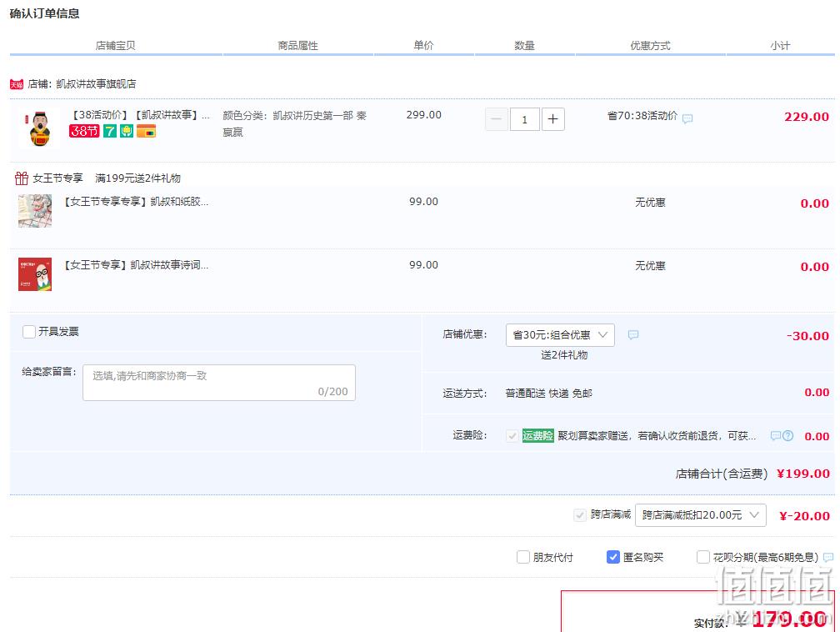Click the 省70:38活动价 discount text
Image resolution: width=840 pixels, height=632 pixels.
coord(642,116)
